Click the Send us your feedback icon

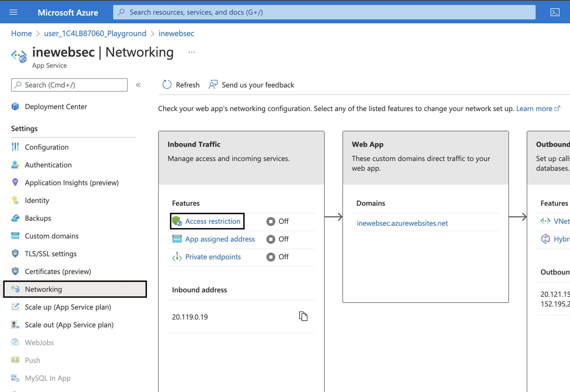(213, 85)
